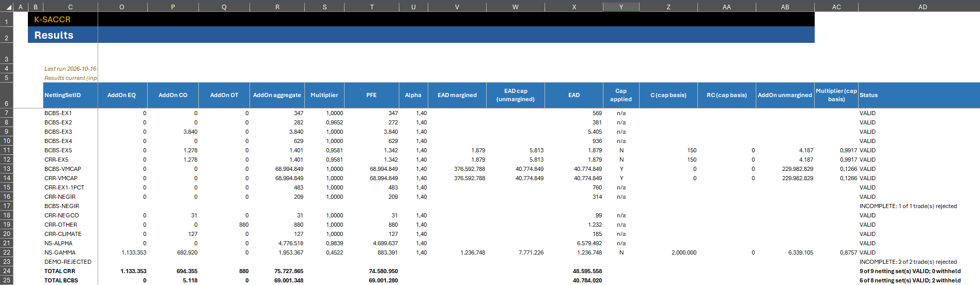Viewport: 980px width, 285px height.
Task: Click the EAD margined header cell
Action: click(457, 95)
